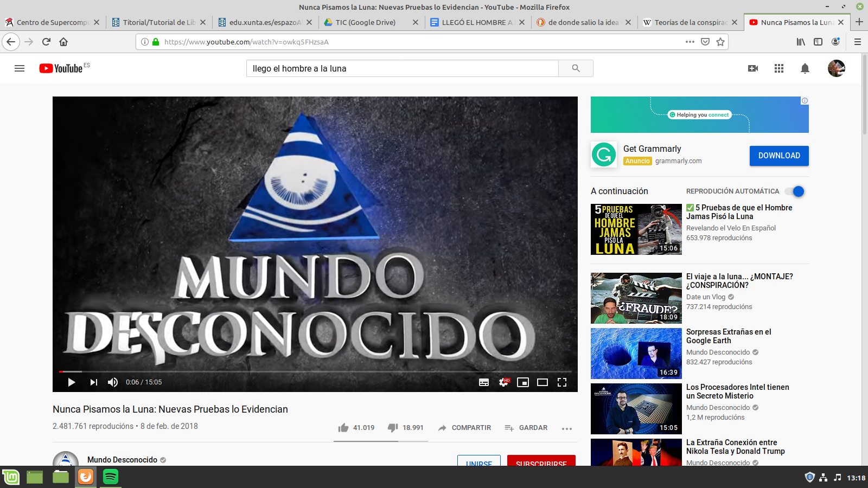Bookmark this page with the star
868x488 pixels.
720,42
